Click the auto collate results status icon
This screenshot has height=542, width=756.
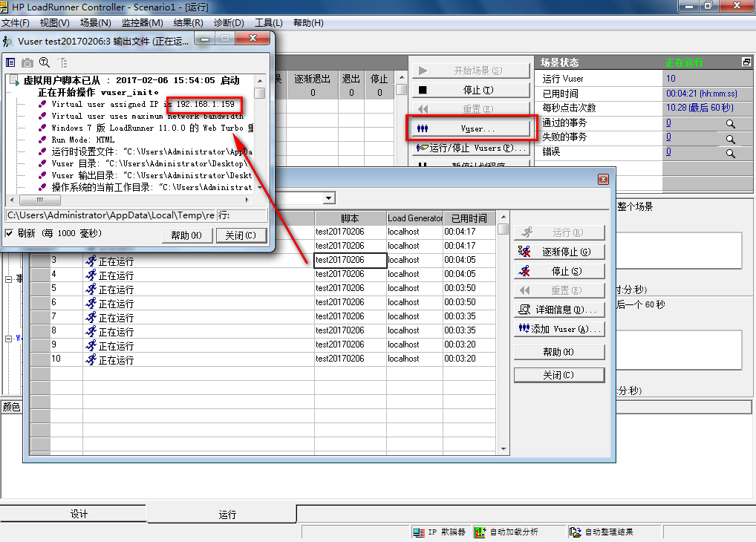tap(576, 532)
